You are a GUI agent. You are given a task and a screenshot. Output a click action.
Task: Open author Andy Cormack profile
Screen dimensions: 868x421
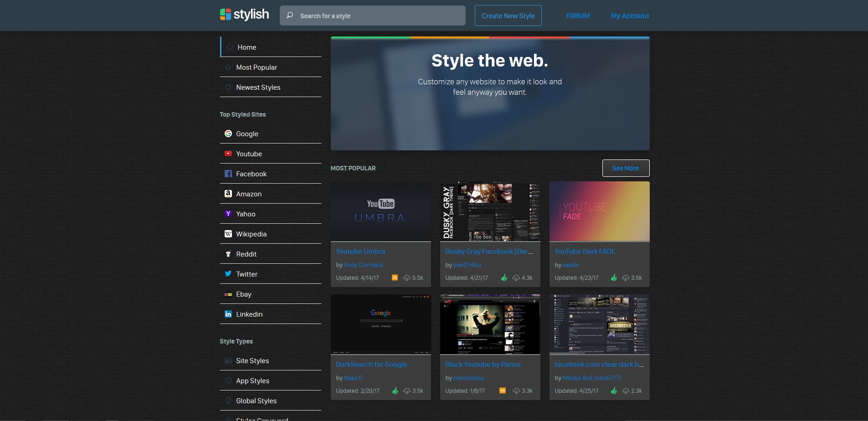pyautogui.click(x=363, y=265)
